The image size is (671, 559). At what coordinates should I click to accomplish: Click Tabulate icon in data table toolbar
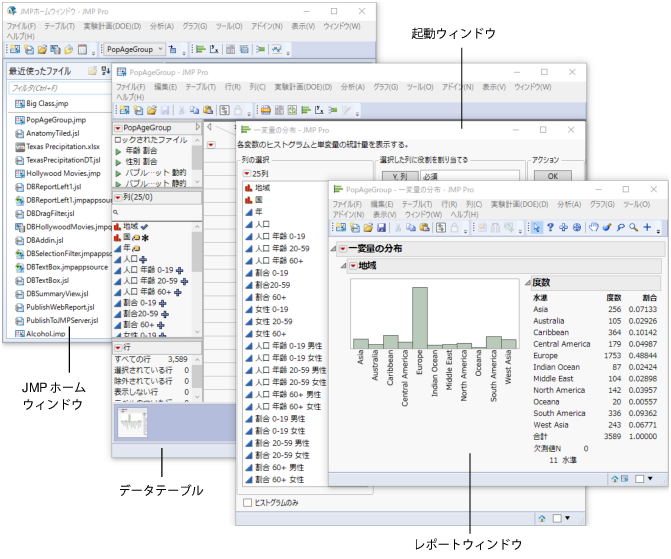click(x=279, y=110)
